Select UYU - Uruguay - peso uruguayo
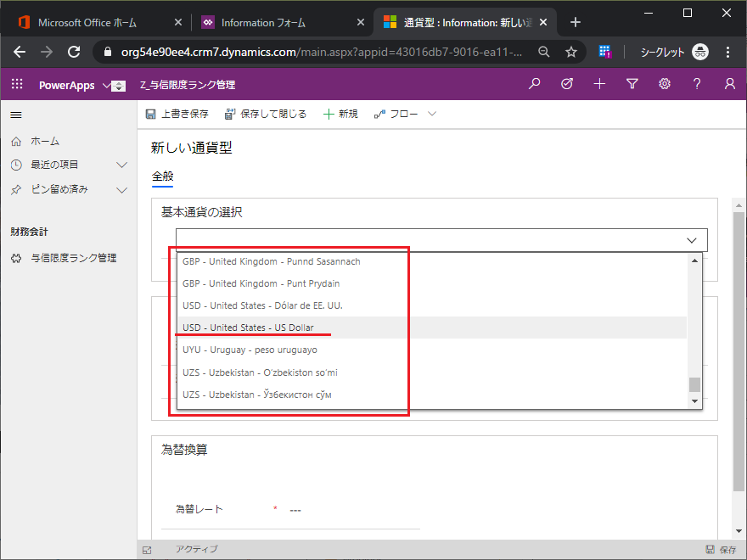 tap(432, 350)
